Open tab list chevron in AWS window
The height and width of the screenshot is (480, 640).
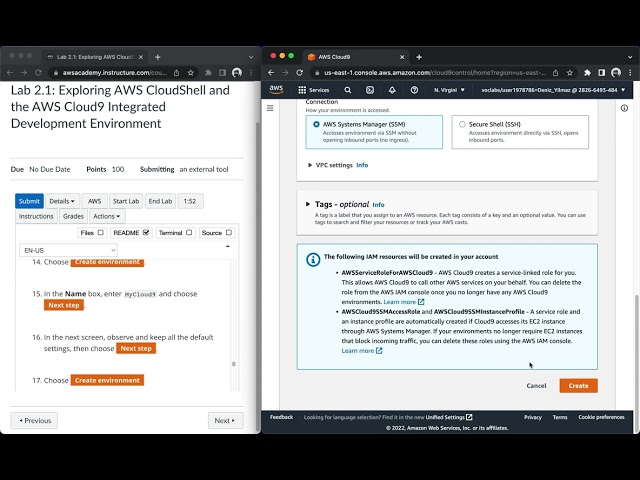630,57
